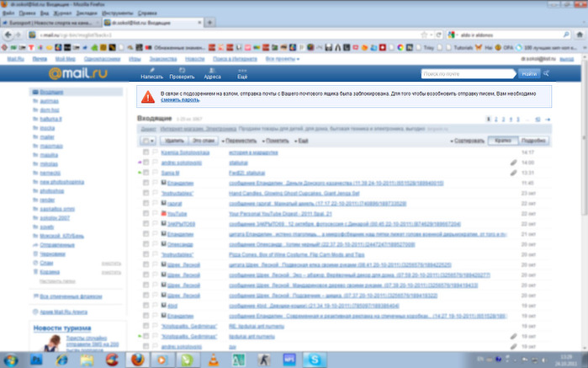Click the Это спам button
The width and height of the screenshot is (588, 368).
204,141
